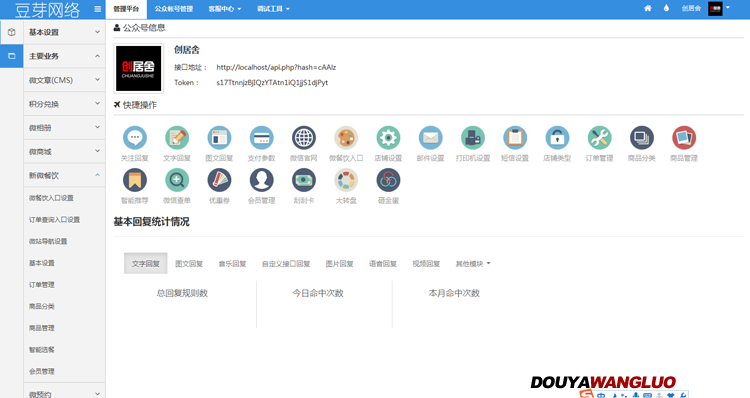The width and height of the screenshot is (750, 398).
Task: Open the 其他模块 dropdown in the statistics tabs
Action: coord(473,264)
